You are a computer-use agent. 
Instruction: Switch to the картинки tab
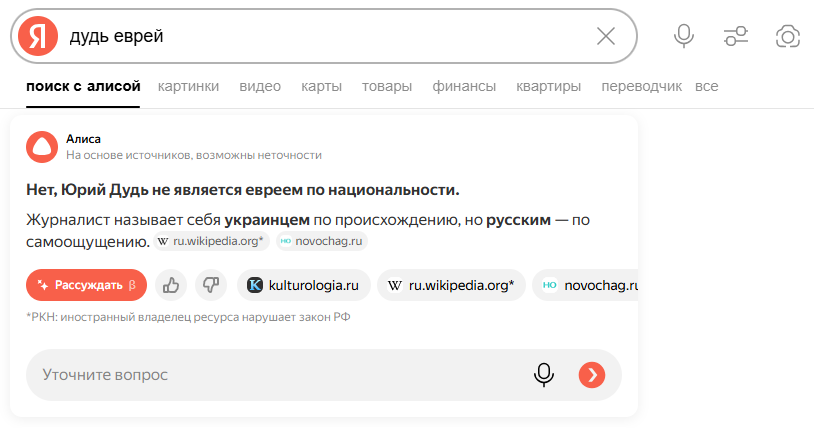(x=188, y=86)
